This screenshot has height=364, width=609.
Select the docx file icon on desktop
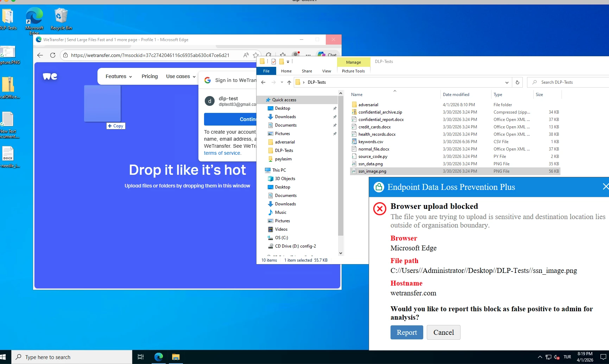[x=8, y=157]
